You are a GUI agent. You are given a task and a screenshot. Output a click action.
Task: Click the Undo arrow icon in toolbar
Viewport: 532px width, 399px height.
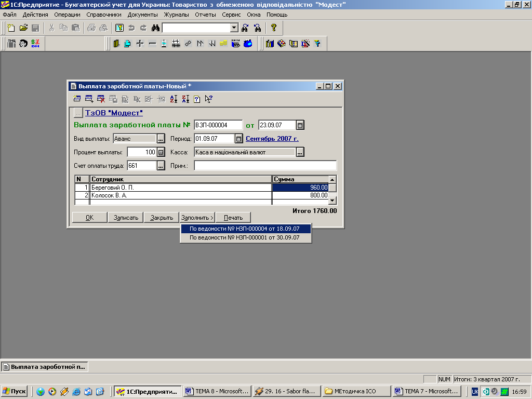pyautogui.click(x=131, y=28)
